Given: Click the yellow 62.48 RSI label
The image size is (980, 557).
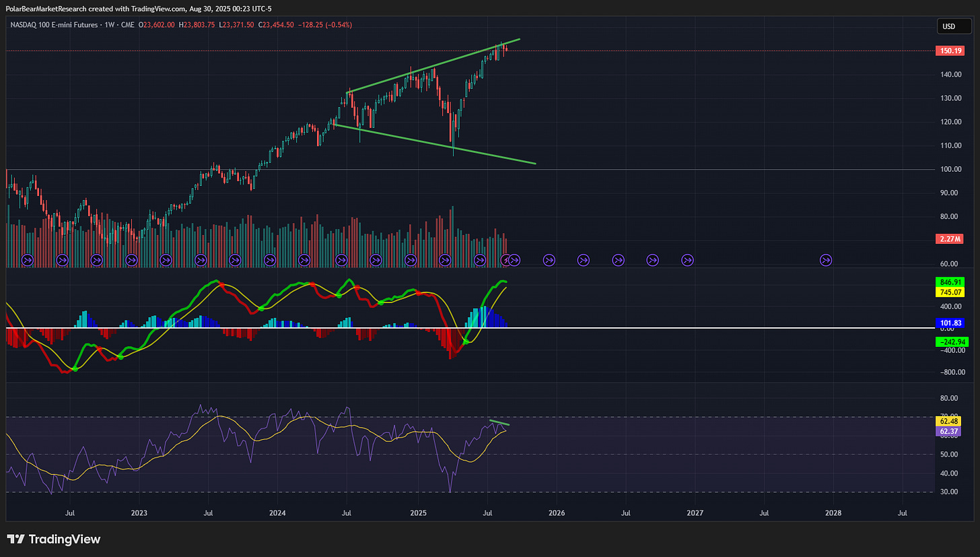Looking at the screenshot, I should (x=950, y=422).
